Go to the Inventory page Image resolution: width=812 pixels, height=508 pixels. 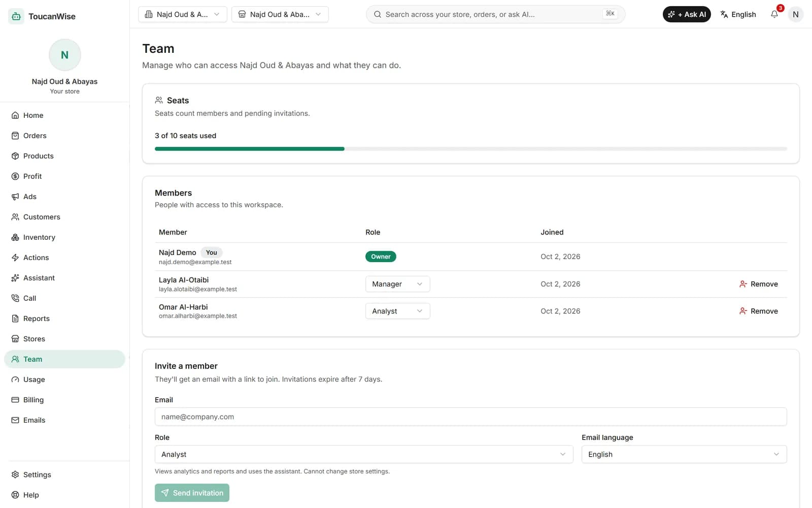coord(64,237)
